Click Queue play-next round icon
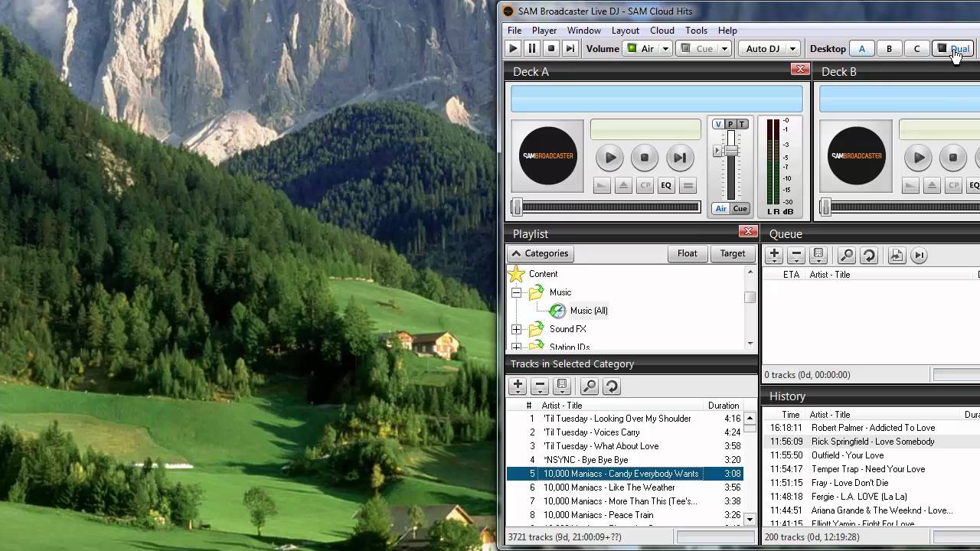Viewport: 980px width, 551px height. click(x=919, y=255)
